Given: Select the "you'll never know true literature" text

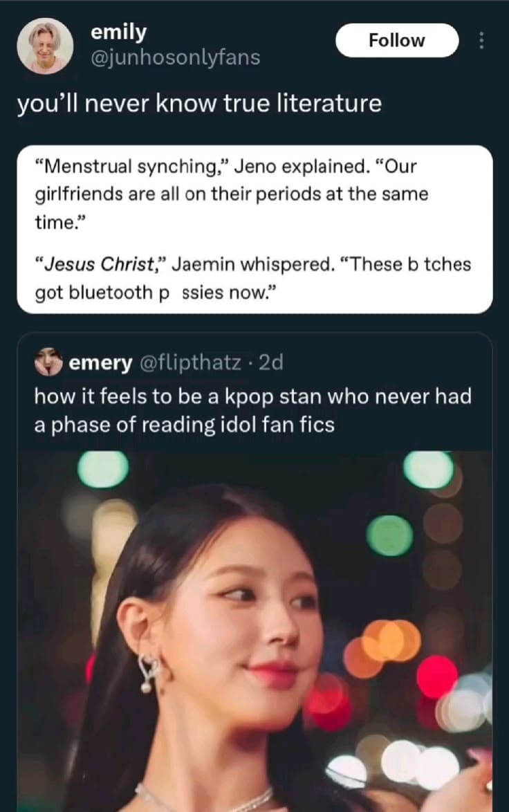Looking at the screenshot, I should [x=199, y=104].
